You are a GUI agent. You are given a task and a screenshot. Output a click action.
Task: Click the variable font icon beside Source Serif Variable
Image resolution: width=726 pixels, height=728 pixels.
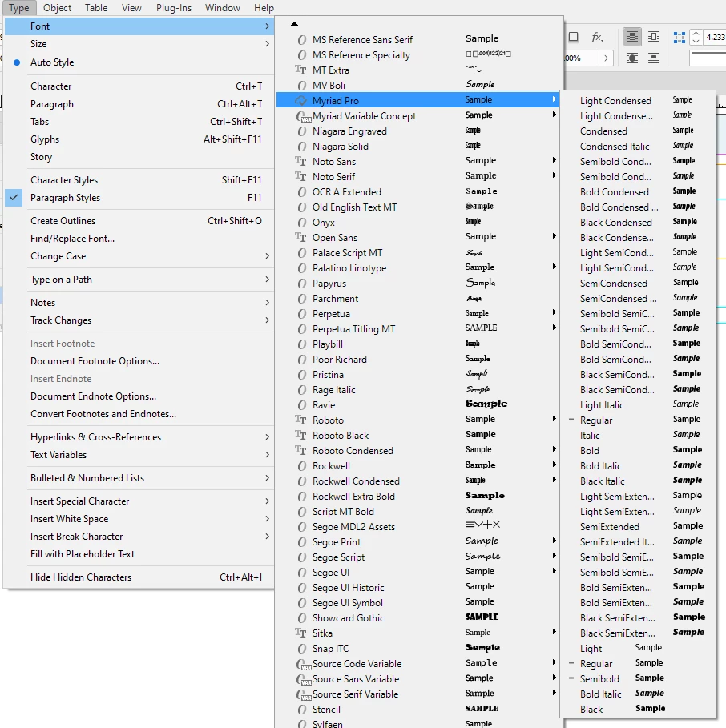coord(304,694)
